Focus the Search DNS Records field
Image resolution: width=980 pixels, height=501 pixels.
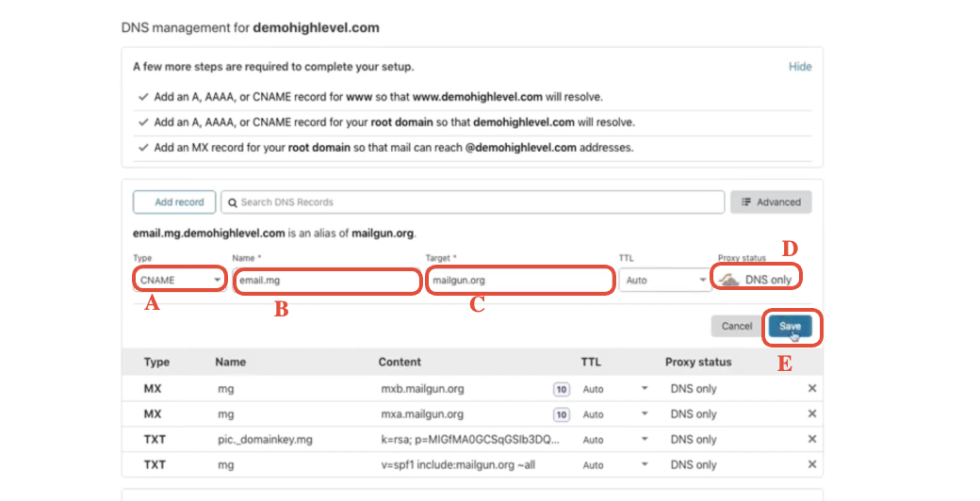click(x=481, y=202)
